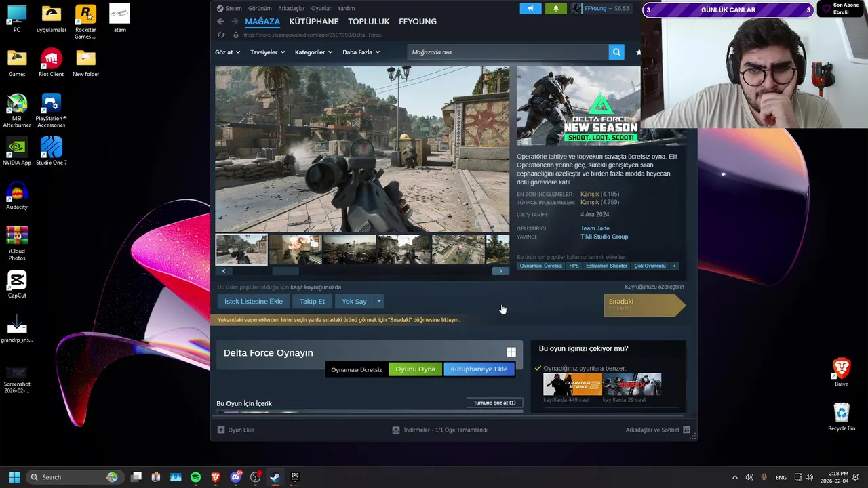Click the Sıradaki queue button
The width and height of the screenshot is (868, 488).
pyautogui.click(x=644, y=305)
